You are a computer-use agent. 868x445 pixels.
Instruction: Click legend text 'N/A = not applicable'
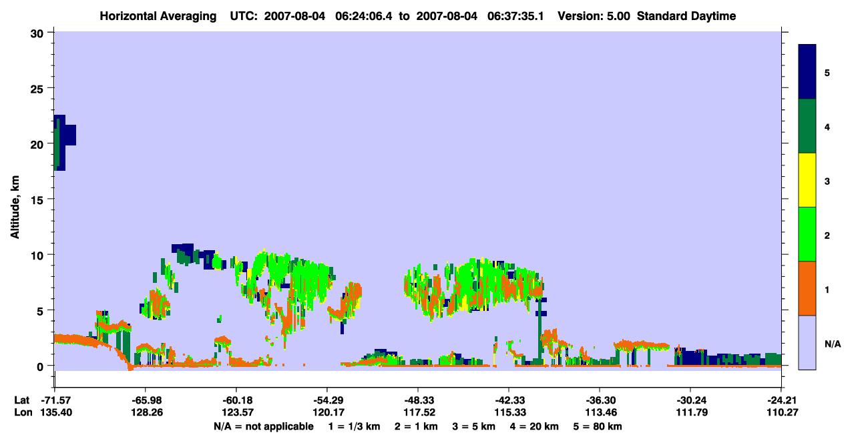[x=263, y=426]
